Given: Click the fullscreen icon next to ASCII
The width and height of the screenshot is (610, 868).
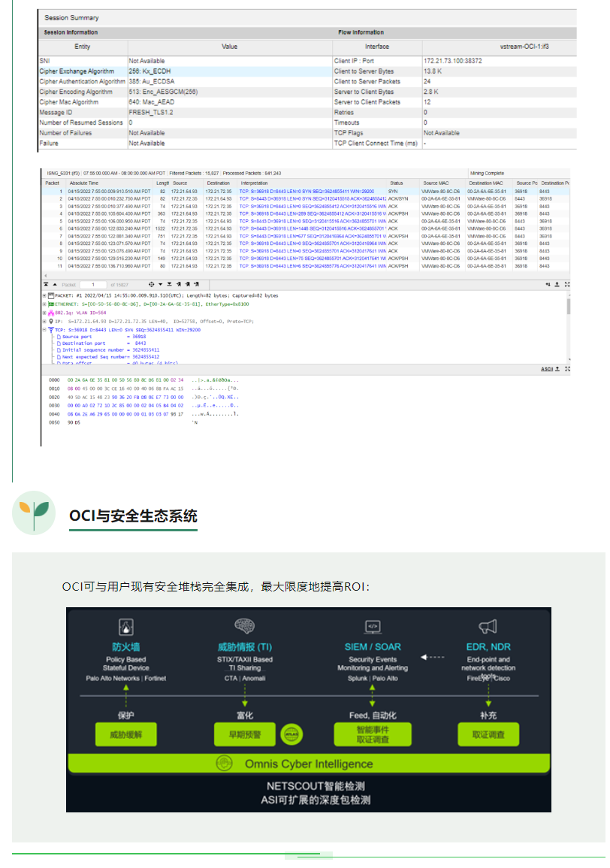Looking at the screenshot, I should (567, 369).
